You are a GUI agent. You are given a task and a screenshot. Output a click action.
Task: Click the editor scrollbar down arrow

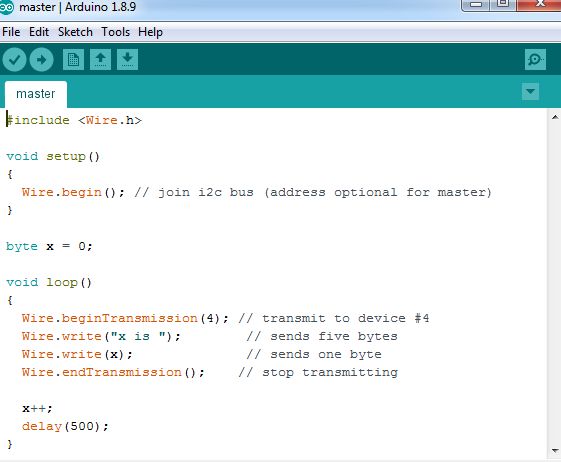tap(555, 451)
